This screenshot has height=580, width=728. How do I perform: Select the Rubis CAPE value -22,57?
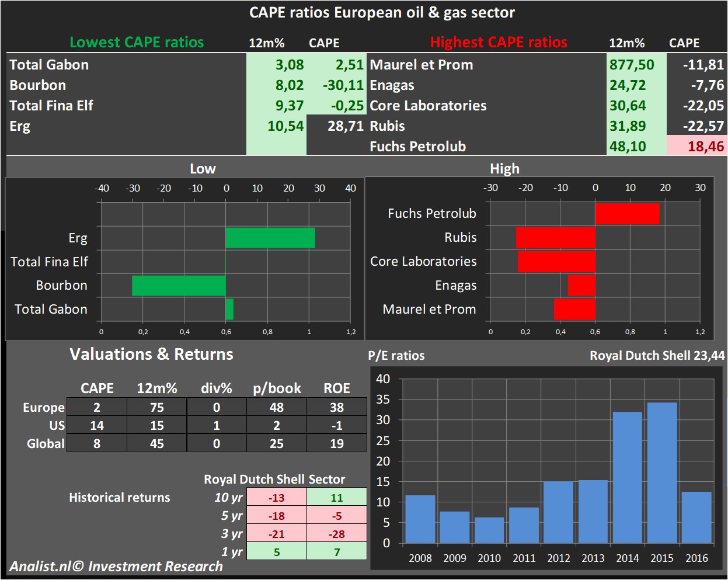tap(703, 126)
